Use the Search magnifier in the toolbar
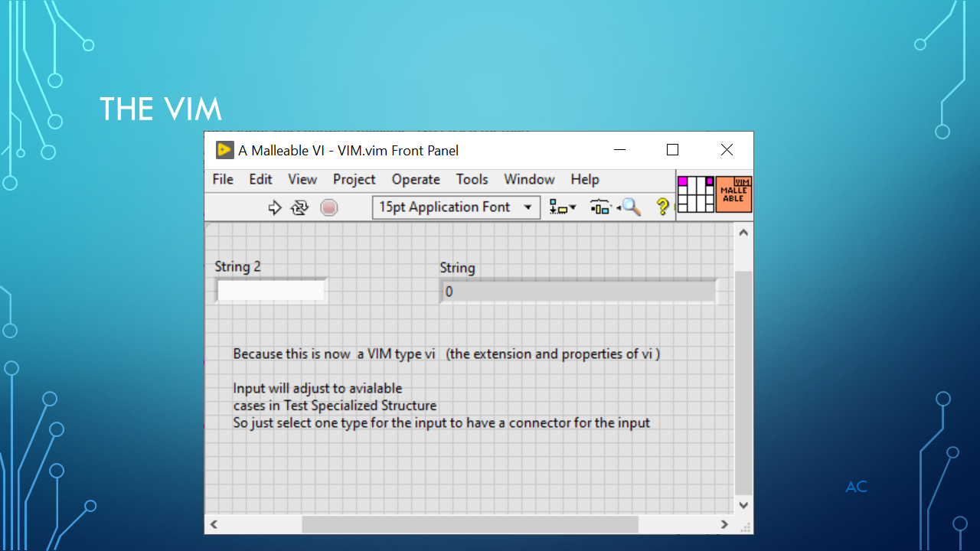This screenshot has width=980, height=551. [629, 207]
